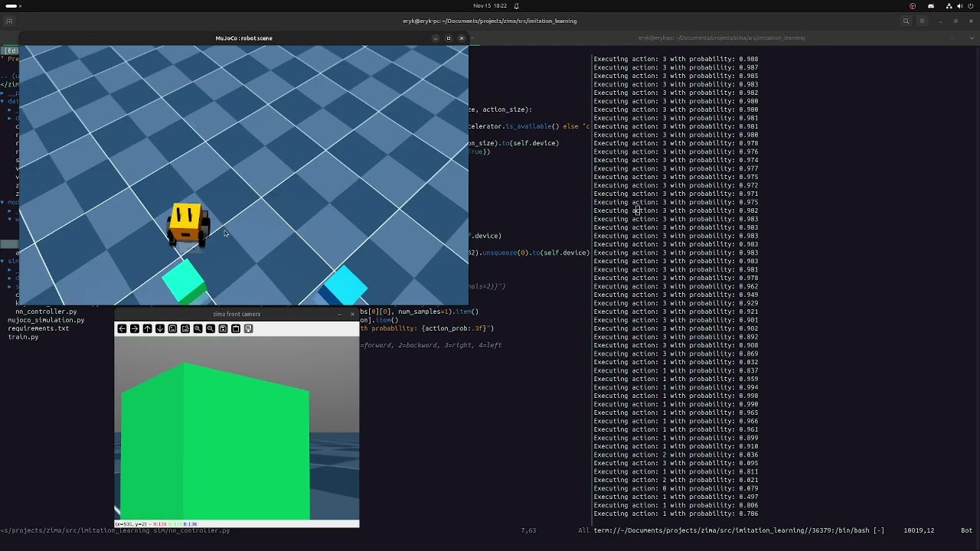Viewport: 980px width, 551px height.
Task: Click the fit-to-window image icon in camera toolbar
Action: tap(185, 328)
